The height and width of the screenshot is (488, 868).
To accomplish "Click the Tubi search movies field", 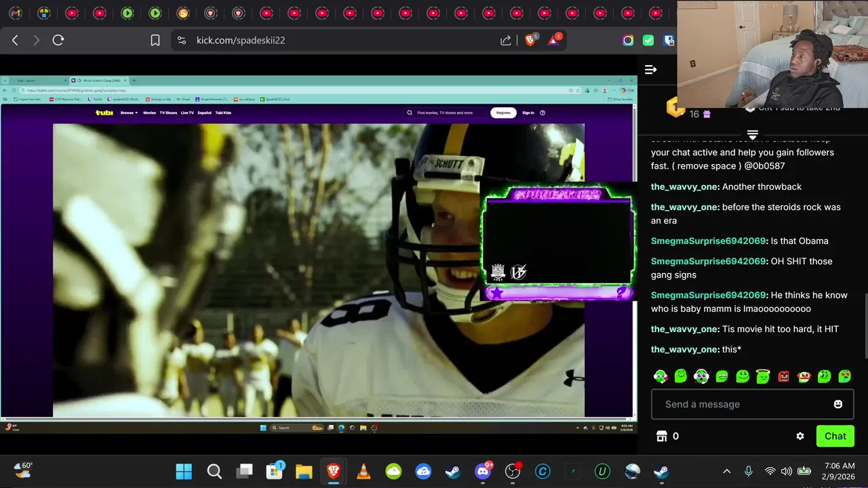I will click(444, 113).
